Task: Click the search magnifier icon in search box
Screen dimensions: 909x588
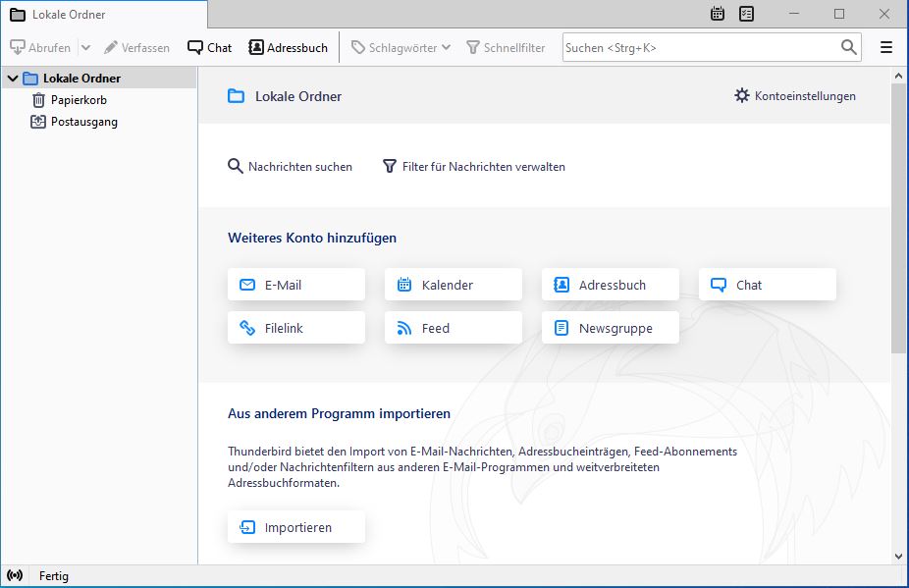Action: (x=849, y=47)
